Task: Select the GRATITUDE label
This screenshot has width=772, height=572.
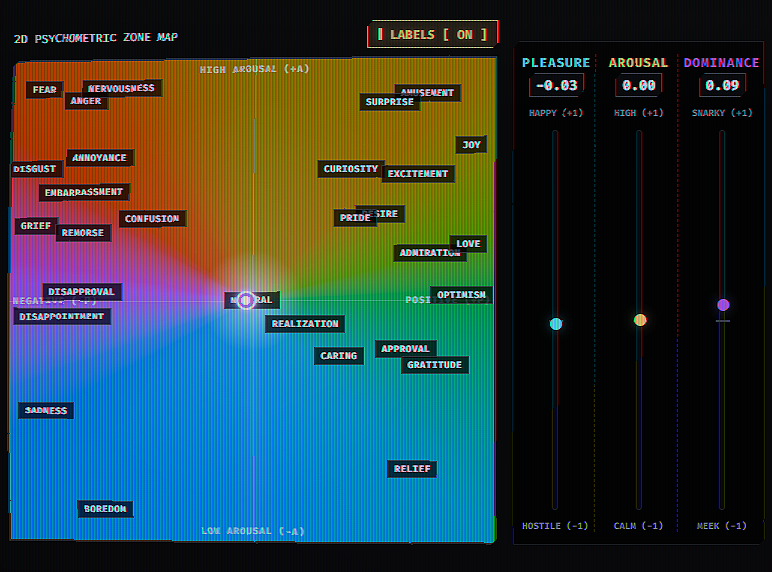Action: coord(435,365)
